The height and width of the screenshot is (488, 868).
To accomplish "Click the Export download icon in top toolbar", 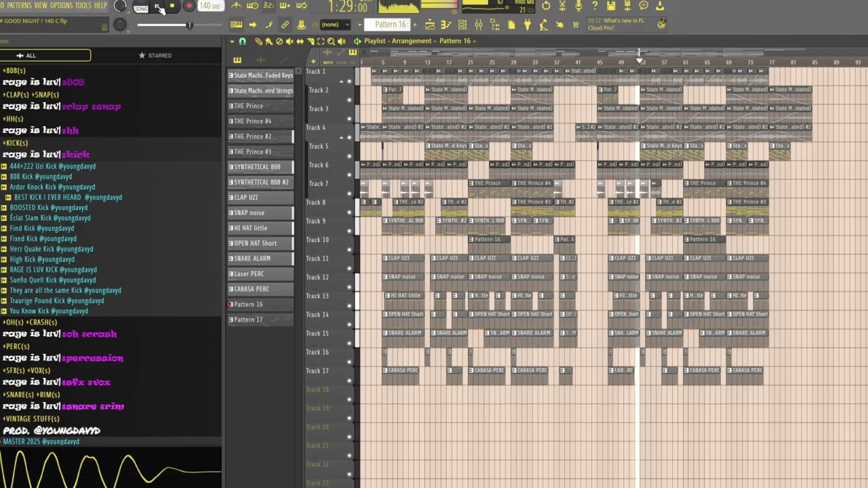I will (x=660, y=5).
